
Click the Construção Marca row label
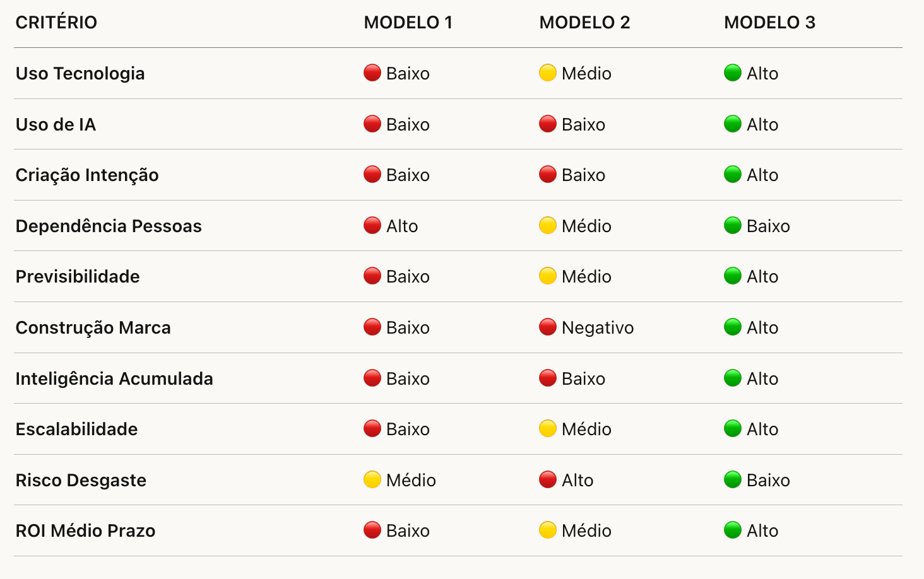click(93, 327)
